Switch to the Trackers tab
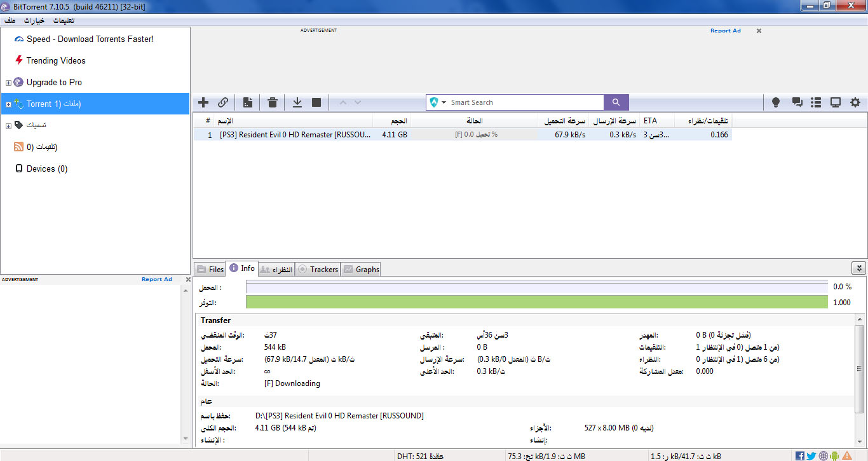 [318, 269]
